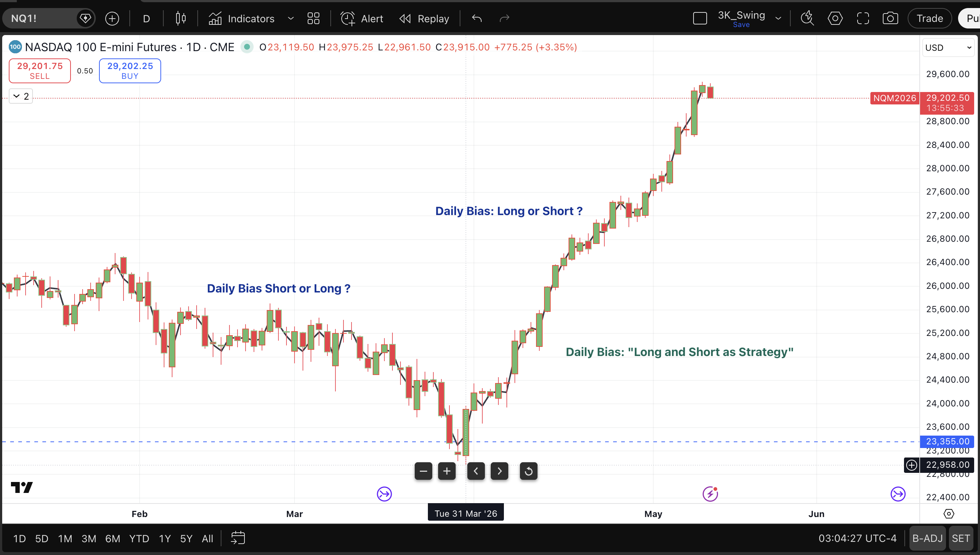Take a chart snapshot with camera icon
The image size is (980, 555).
890,18
